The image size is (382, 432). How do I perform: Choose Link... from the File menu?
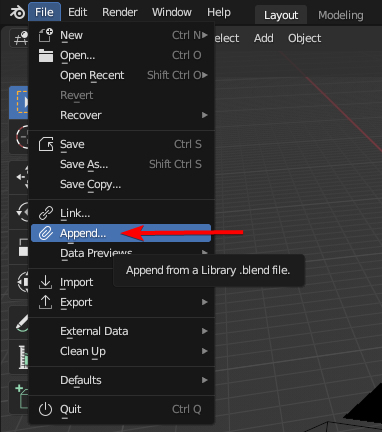pos(121,213)
